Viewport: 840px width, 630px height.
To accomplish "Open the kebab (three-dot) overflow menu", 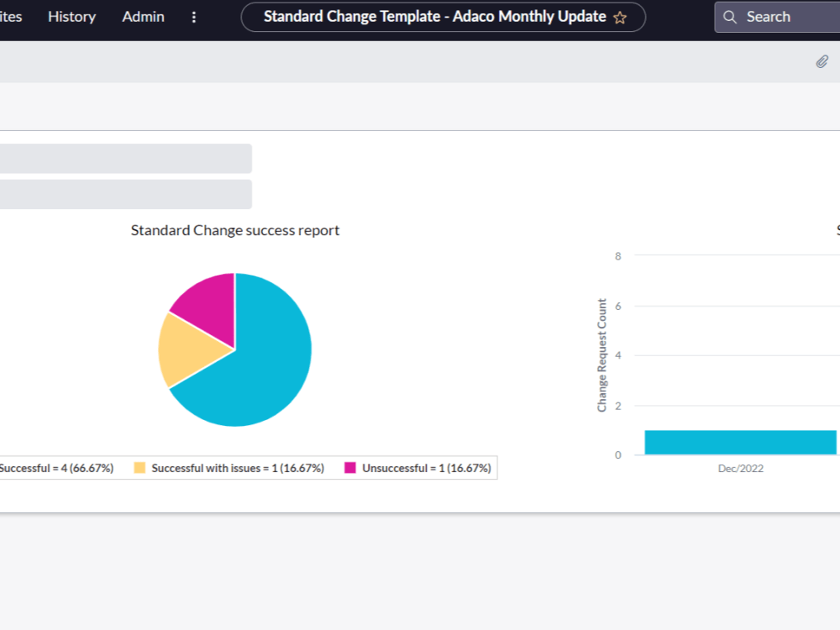I will 194,17.
